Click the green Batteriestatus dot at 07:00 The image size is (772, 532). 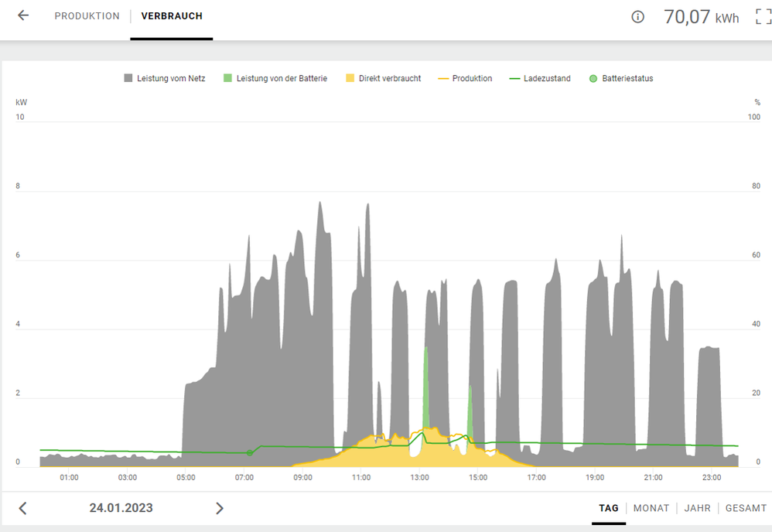(x=249, y=453)
